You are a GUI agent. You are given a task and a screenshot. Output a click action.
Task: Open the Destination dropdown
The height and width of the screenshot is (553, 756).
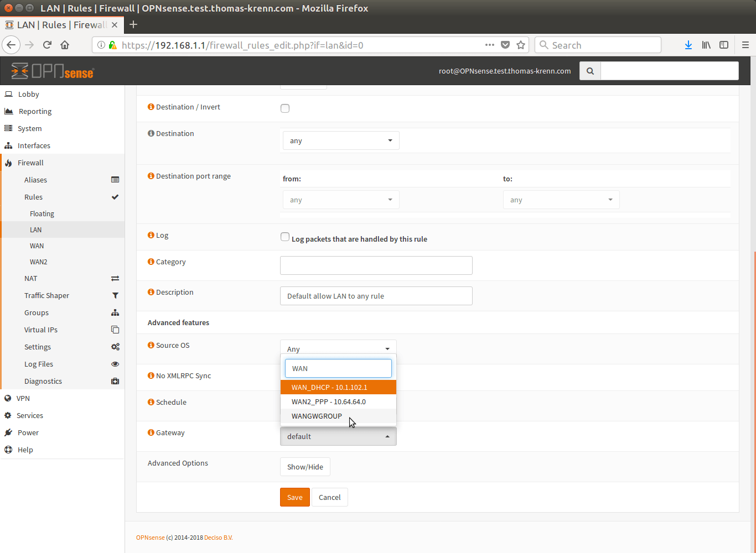340,140
